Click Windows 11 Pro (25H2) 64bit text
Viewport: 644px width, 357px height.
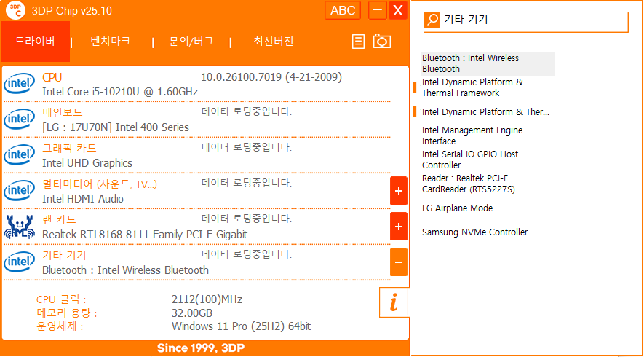pos(241,327)
